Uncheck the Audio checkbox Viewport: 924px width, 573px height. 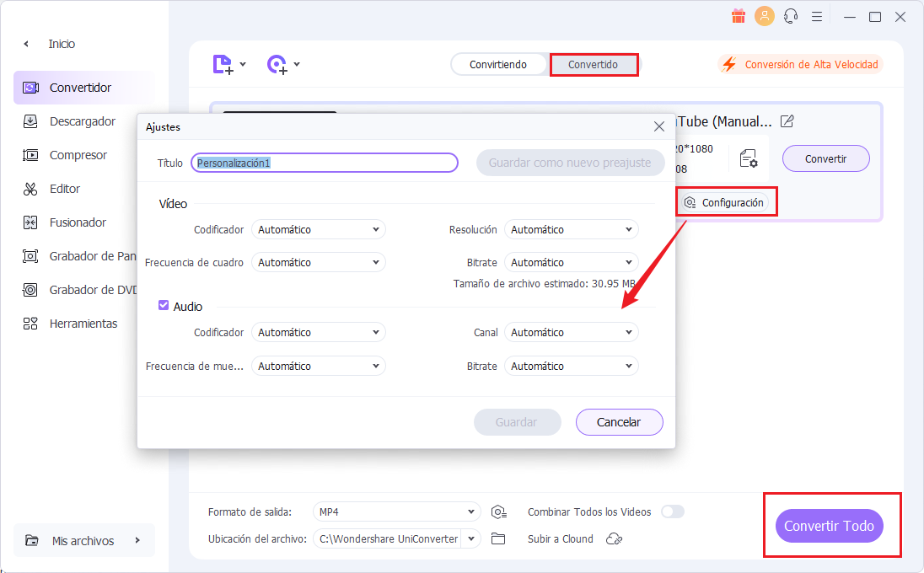click(x=164, y=306)
